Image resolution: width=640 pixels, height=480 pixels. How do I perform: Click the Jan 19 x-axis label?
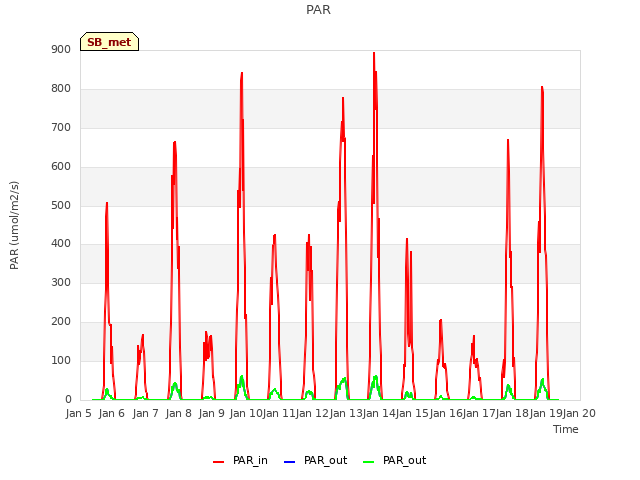(x=546, y=413)
